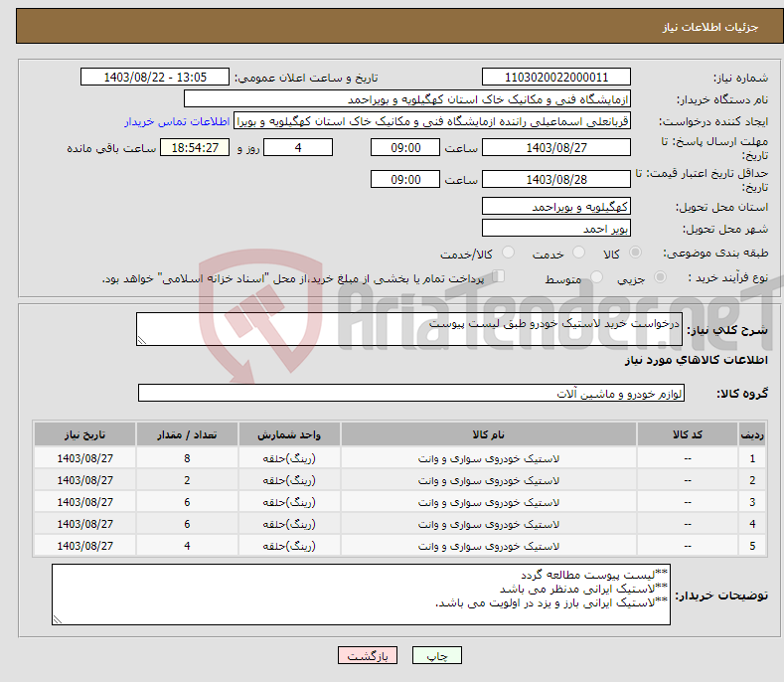This screenshot has width=784, height=682.
Task: Click the شماره نیاز field 1103020022000011
Action: (x=556, y=78)
